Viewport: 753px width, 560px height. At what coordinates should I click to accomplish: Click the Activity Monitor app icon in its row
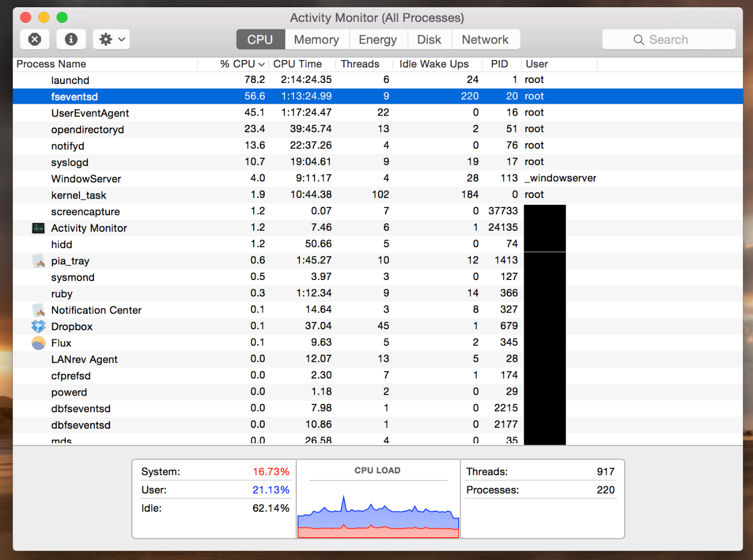tap(38, 228)
